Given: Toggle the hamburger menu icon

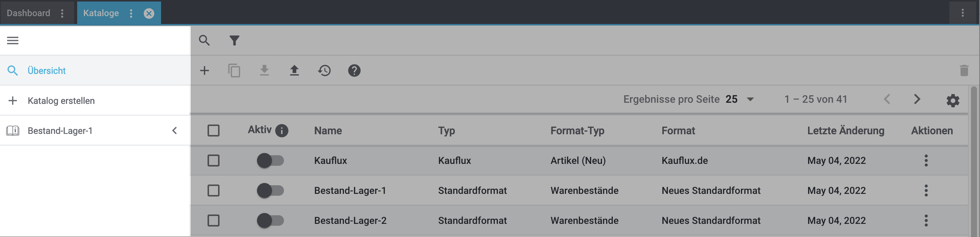Looking at the screenshot, I should pos(13,40).
